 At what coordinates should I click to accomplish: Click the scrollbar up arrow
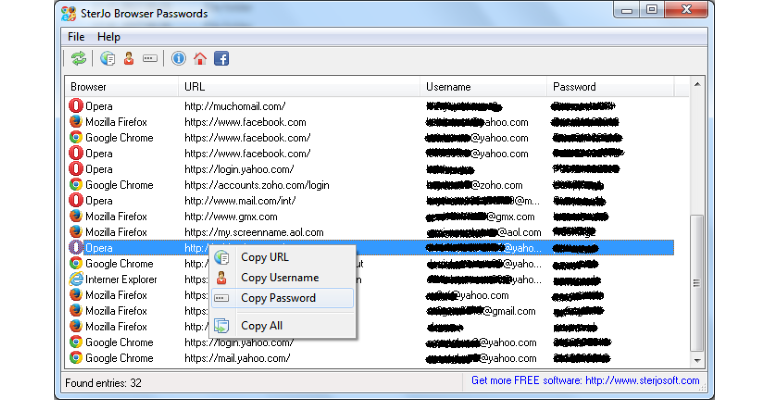point(697,84)
